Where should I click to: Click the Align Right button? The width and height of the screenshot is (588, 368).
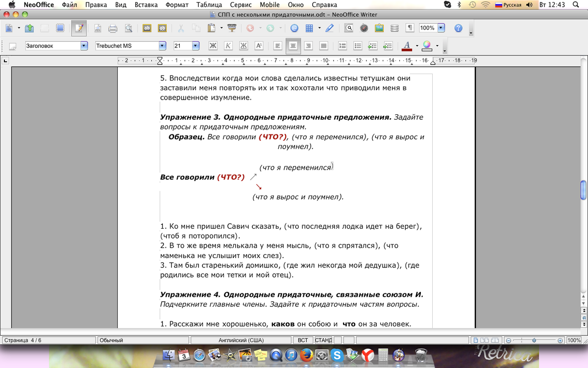(x=308, y=46)
